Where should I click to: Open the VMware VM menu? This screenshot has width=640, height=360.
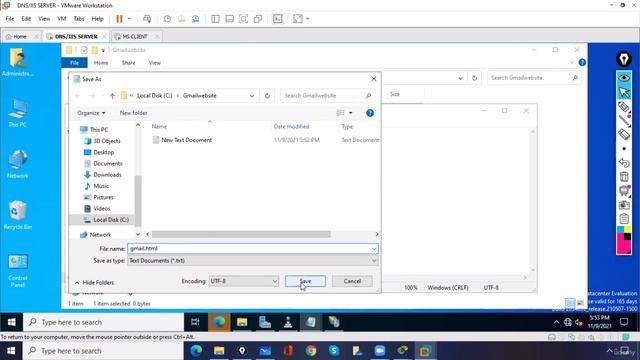[x=62, y=19]
